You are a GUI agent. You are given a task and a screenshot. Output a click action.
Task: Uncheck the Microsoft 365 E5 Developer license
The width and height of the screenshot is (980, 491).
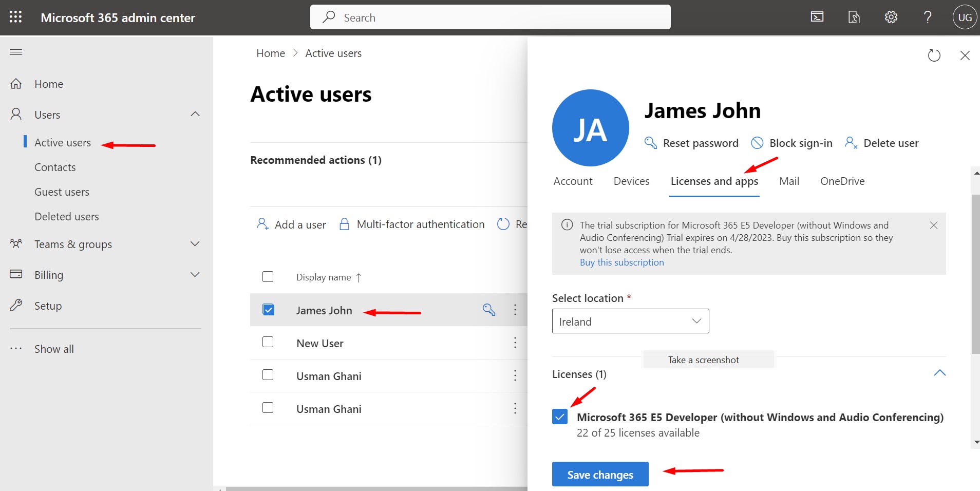coord(559,417)
